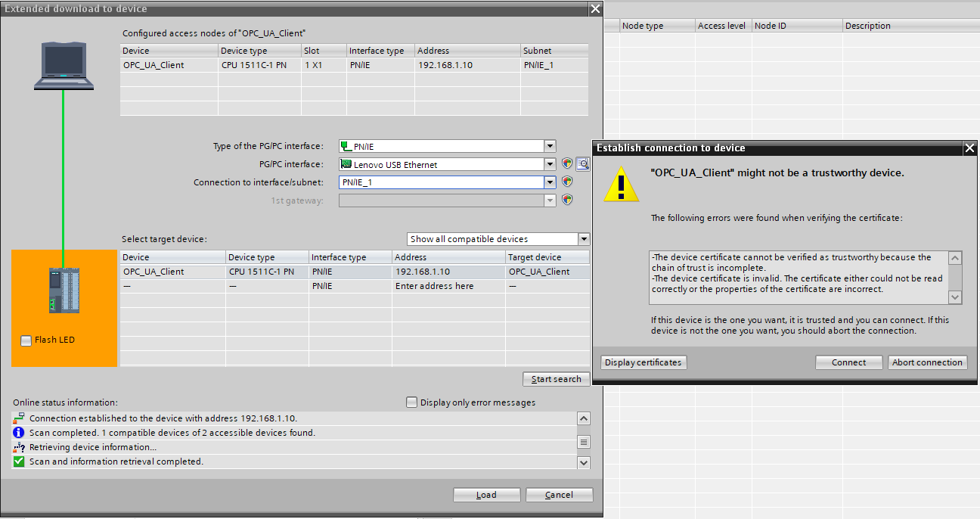980x519 pixels.
Task: Open the Type of the PG/PC interface dropdown
Action: click(x=550, y=146)
